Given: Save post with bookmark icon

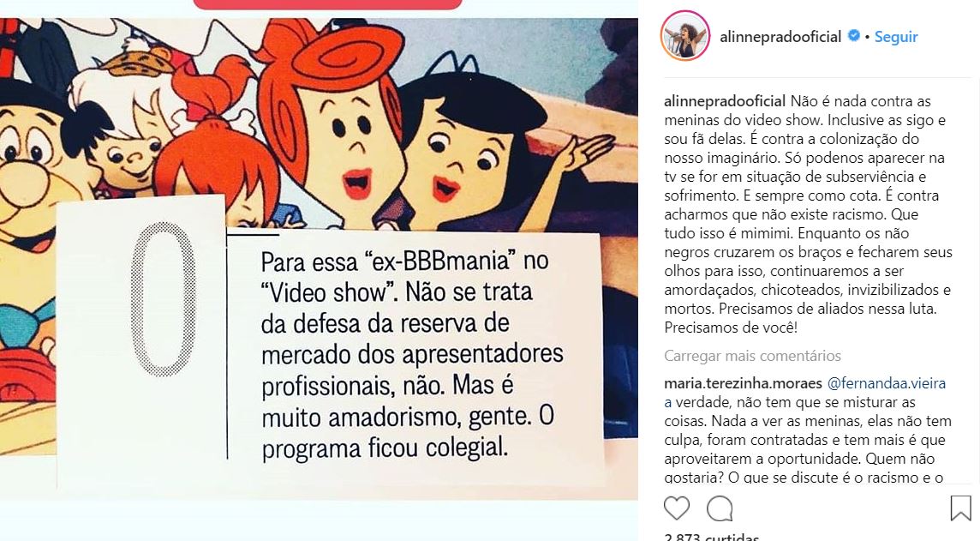Looking at the screenshot, I should 960,508.
